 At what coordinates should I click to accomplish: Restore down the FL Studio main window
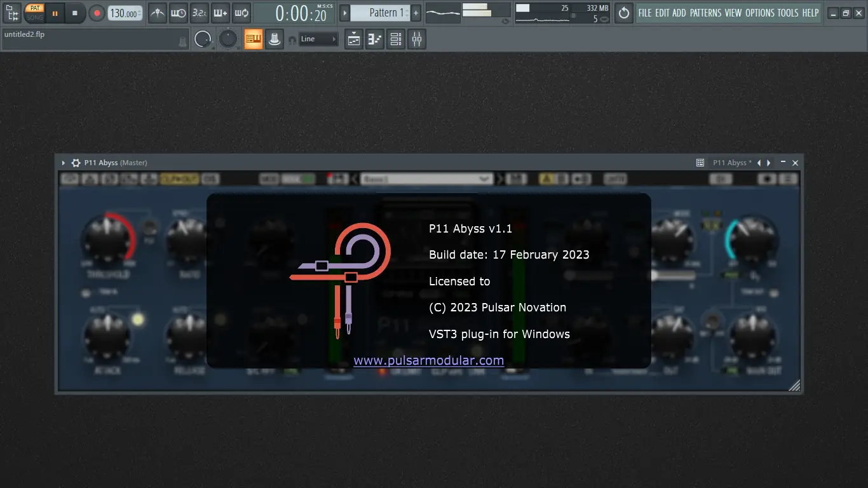pyautogui.click(x=846, y=13)
